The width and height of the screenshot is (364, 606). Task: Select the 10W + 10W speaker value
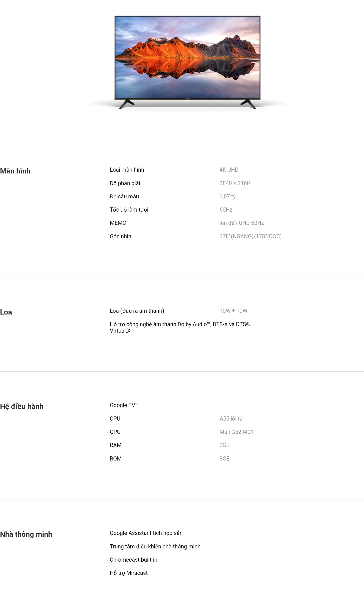(x=233, y=311)
